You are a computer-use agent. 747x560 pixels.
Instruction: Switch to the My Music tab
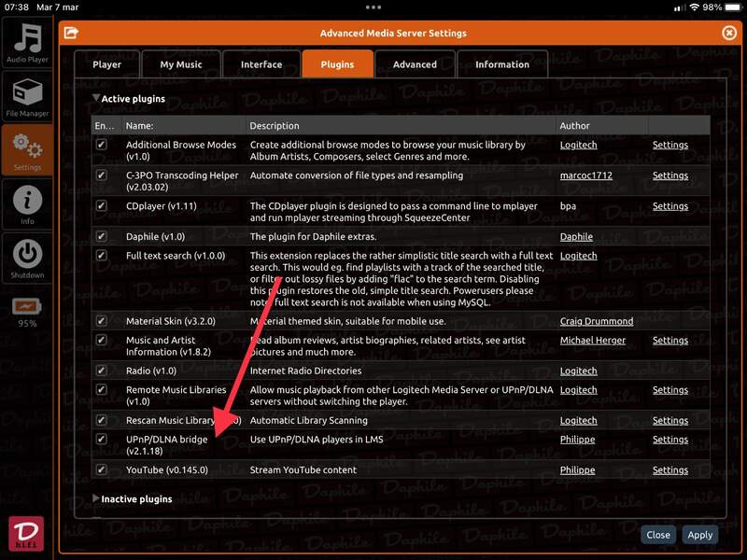181,64
